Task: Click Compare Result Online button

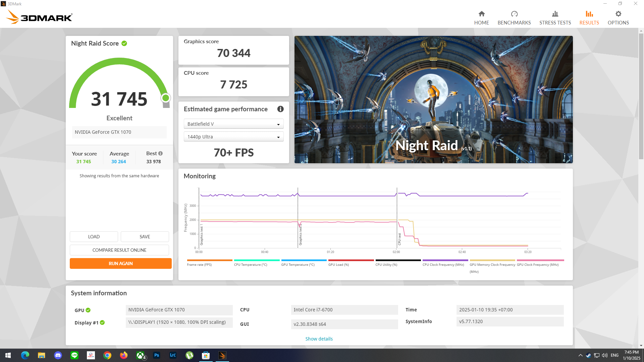Action: [119, 250]
